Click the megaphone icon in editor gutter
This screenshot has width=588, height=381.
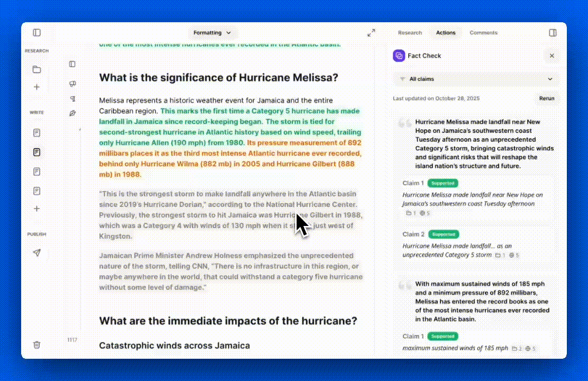pos(72,84)
